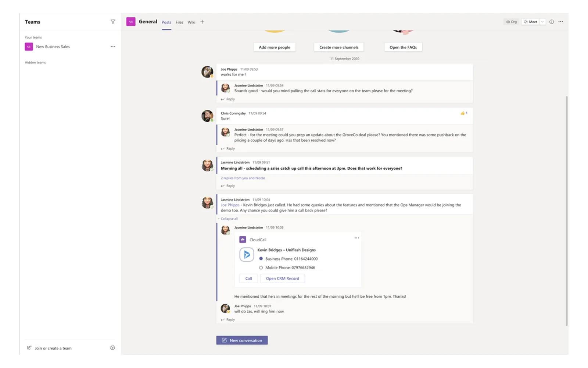
Task: Add a new tab with the plus icon
Action: 202,22
